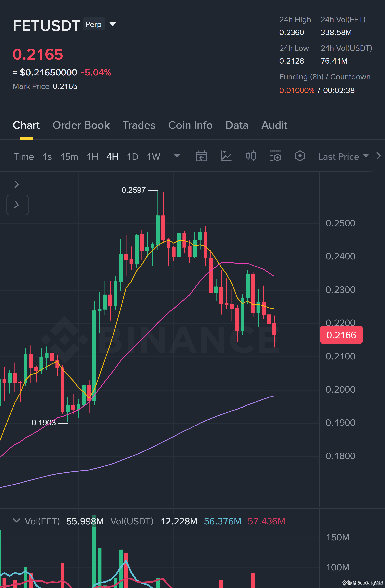Click the boxed chevron drawing tools button
This screenshot has height=588, width=385.
(x=17, y=205)
